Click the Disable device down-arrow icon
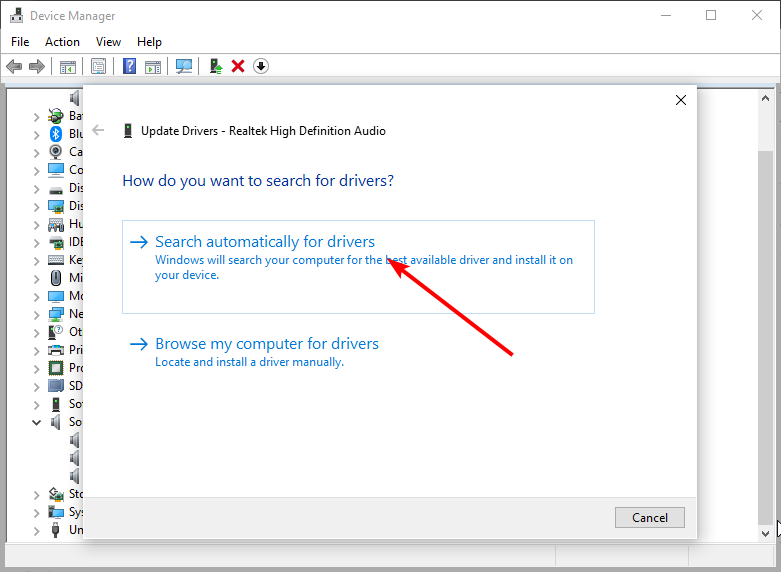This screenshot has width=781, height=572. pyautogui.click(x=261, y=66)
